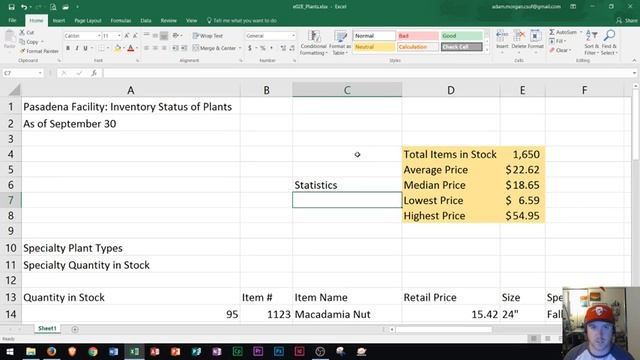The height and width of the screenshot is (360, 640).
Task: Click the Orientation text-angle icon
Action: click(176, 36)
